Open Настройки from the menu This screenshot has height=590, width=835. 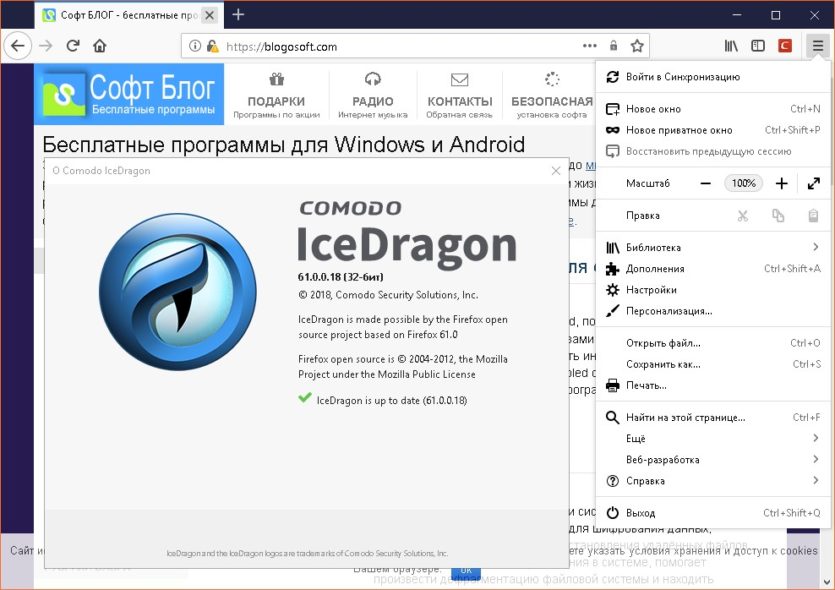713,290
